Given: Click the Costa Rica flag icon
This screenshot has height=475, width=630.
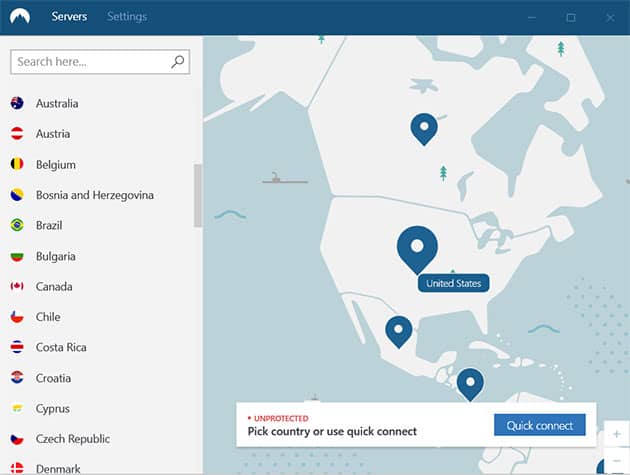Looking at the screenshot, I should tap(17, 347).
